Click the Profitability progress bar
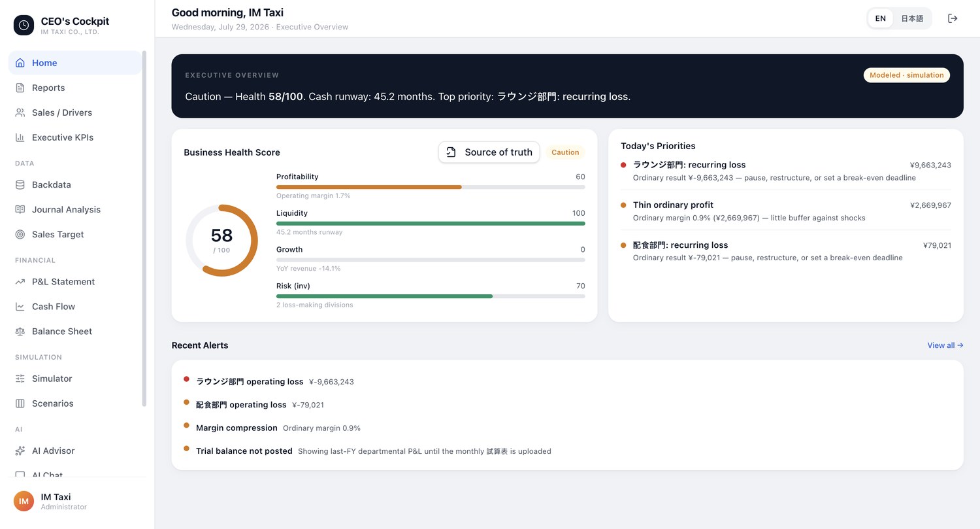980x529 pixels. click(431, 187)
